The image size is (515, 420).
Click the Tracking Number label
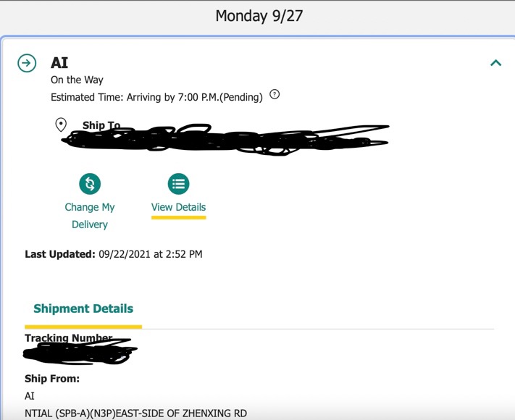tap(68, 338)
